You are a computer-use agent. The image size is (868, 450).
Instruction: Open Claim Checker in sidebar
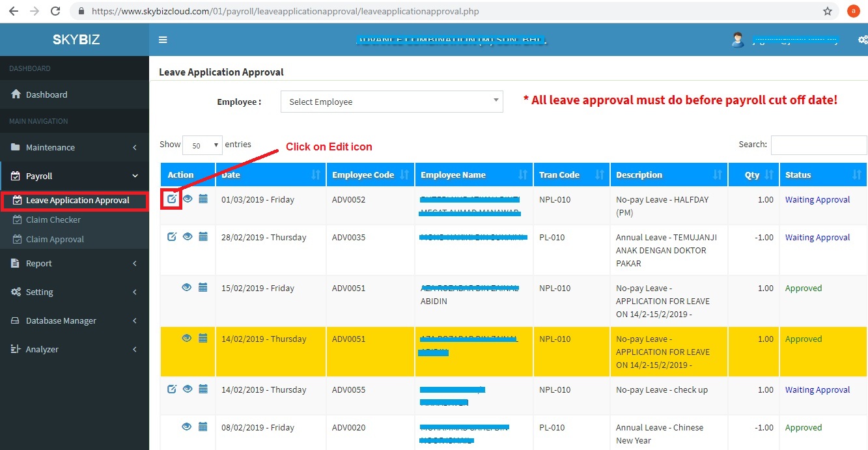[x=53, y=219]
